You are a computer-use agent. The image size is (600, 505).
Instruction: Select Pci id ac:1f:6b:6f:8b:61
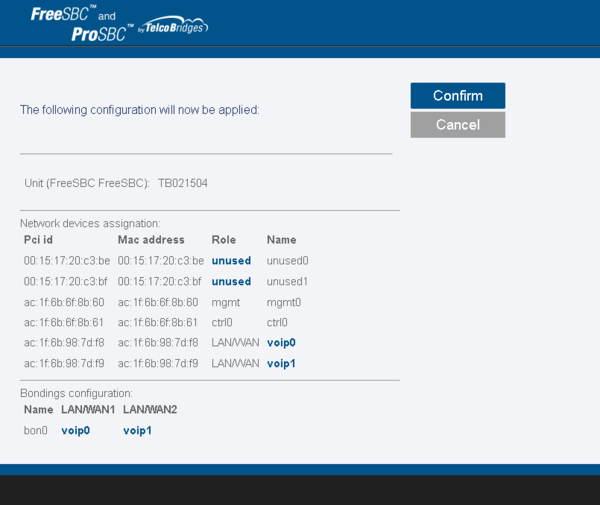click(64, 323)
